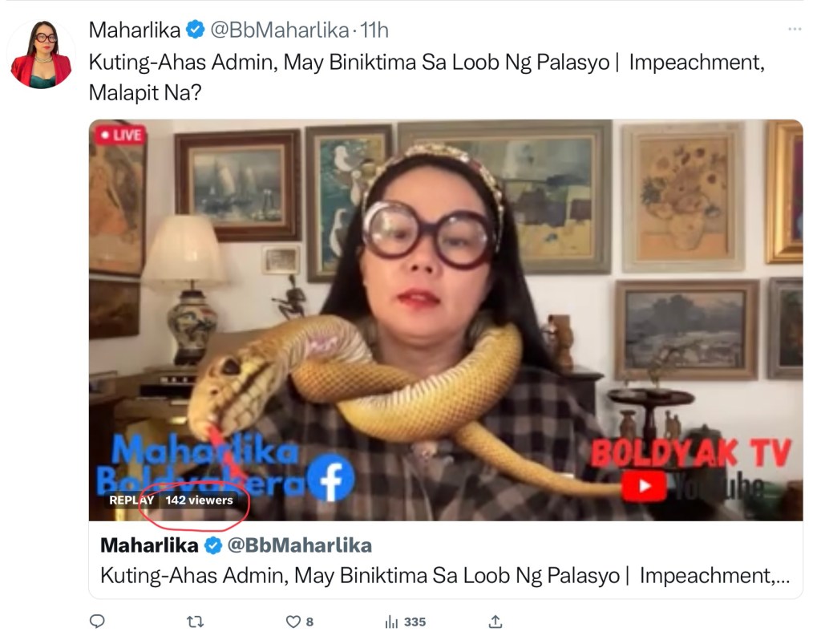The width and height of the screenshot is (821, 644).
Task: Open the reply comment icon
Action: tap(97, 622)
